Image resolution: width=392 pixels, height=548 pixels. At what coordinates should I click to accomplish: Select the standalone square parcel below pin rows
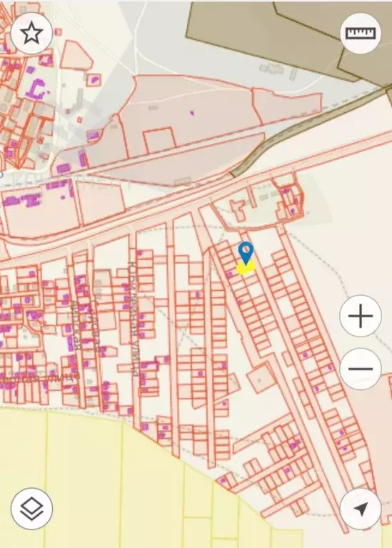pos(261,378)
